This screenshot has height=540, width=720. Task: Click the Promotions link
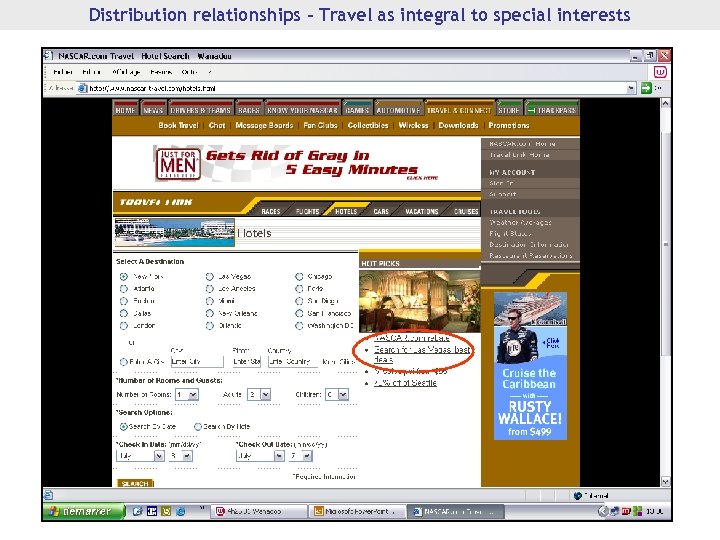pos(509,125)
